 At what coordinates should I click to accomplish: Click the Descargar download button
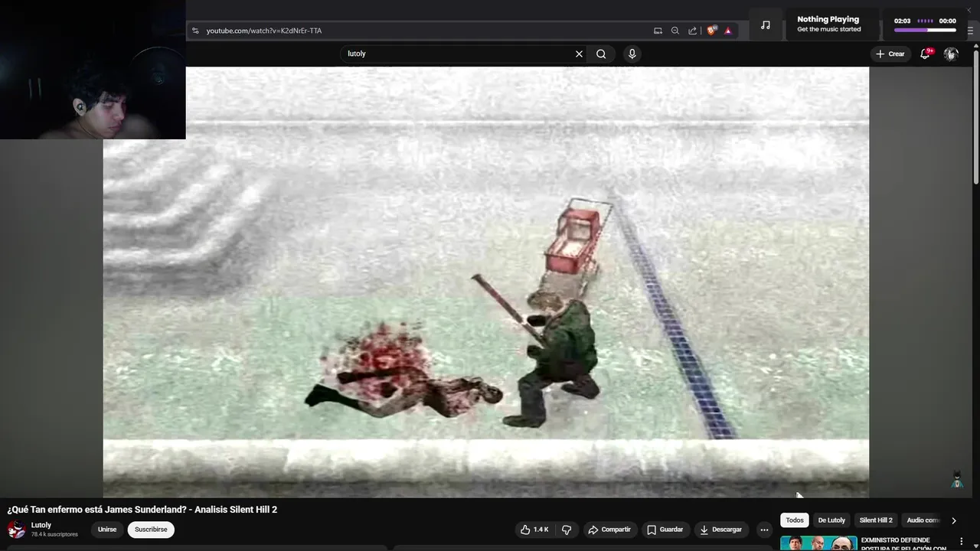[x=720, y=530]
